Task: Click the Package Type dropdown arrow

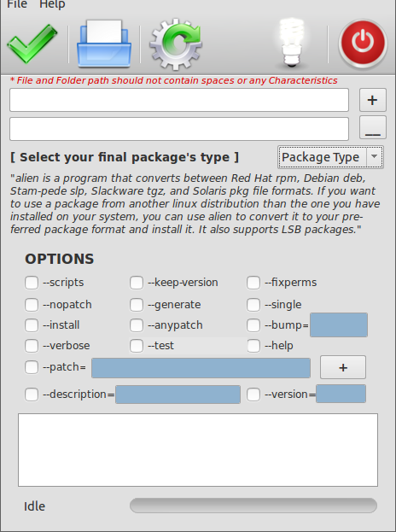Action: (x=375, y=157)
